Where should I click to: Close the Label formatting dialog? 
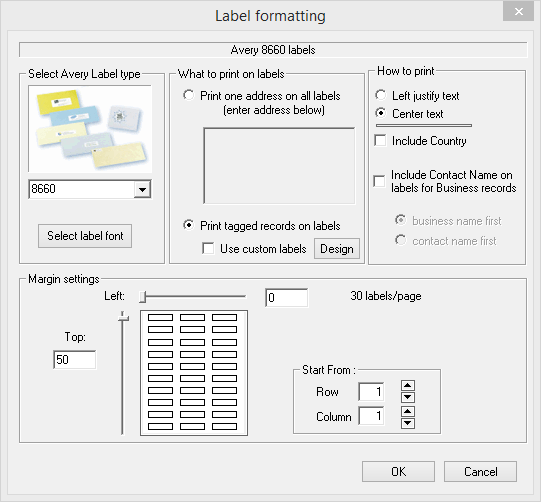pyautogui.click(x=519, y=11)
